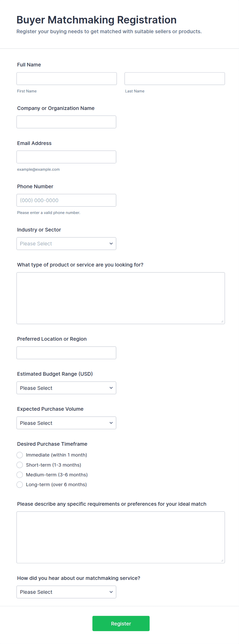Pick the Long-term (over 6 months) radio
This screenshot has height=644, width=239.
tap(20, 484)
